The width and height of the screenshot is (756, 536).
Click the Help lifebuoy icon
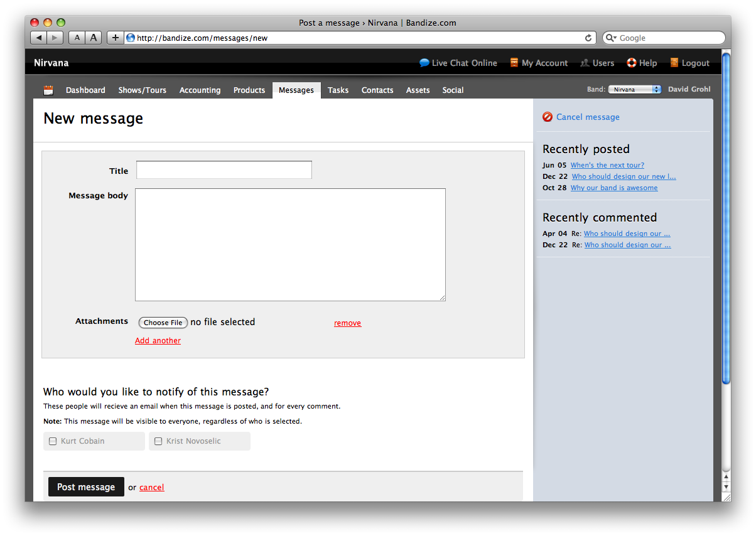coord(632,63)
